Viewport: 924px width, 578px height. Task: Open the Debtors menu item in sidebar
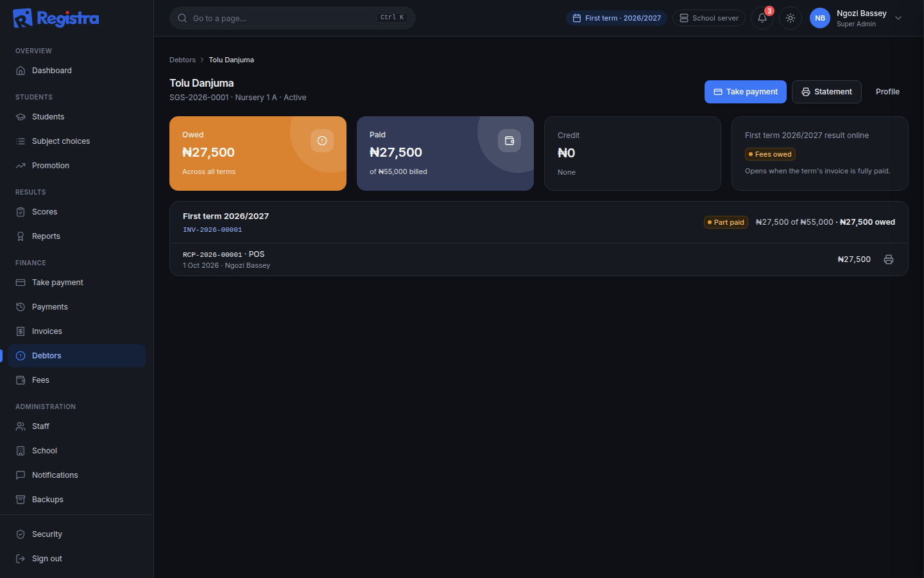[77, 356]
